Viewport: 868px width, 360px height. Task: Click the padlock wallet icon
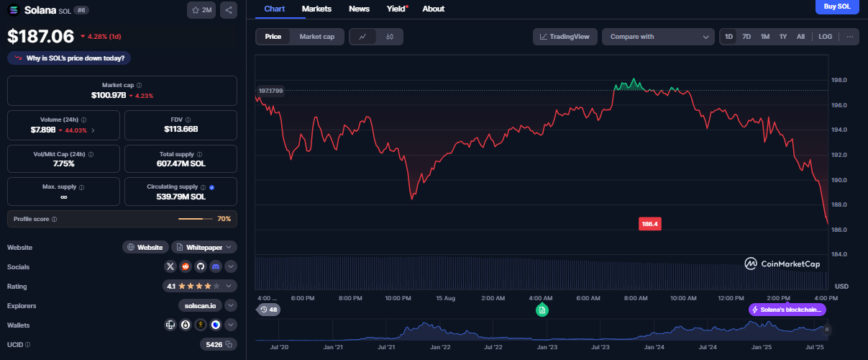pyautogui.click(x=186, y=325)
